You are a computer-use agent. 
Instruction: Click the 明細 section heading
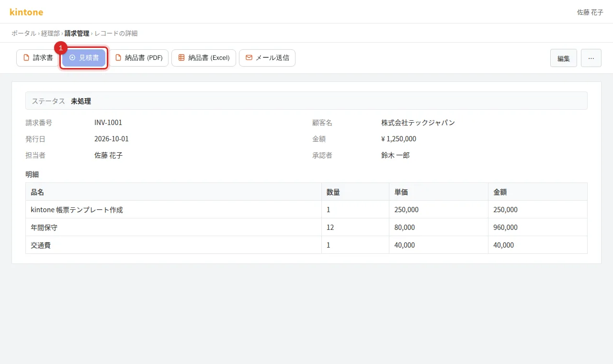tap(32, 174)
